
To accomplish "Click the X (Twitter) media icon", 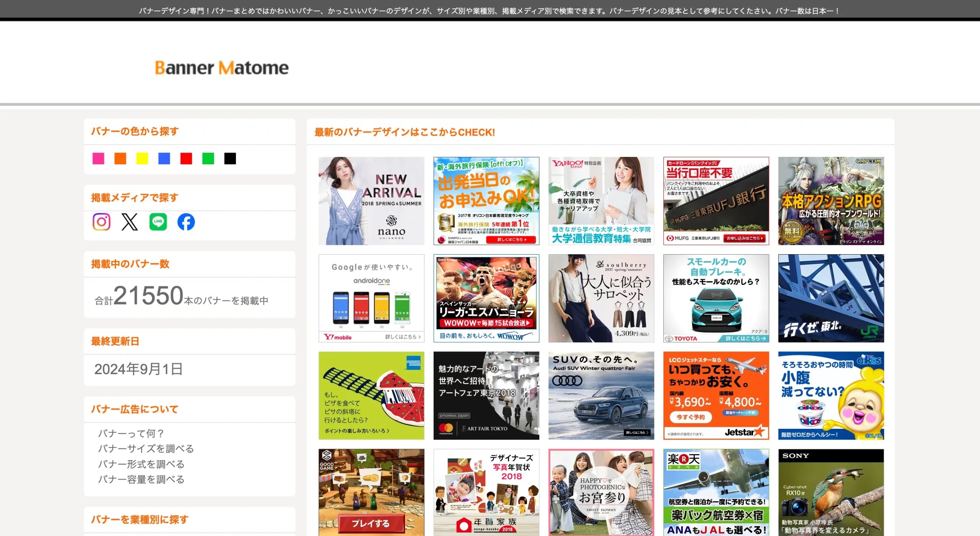I will point(130,222).
